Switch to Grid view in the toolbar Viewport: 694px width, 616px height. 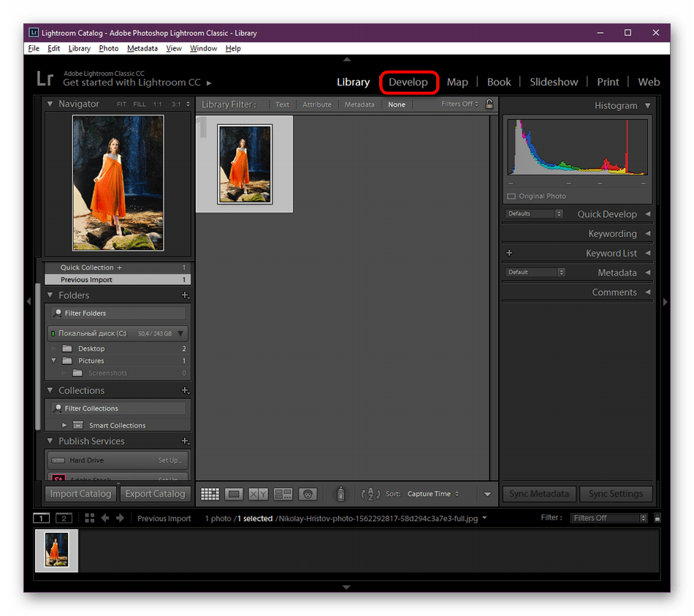coord(210,494)
